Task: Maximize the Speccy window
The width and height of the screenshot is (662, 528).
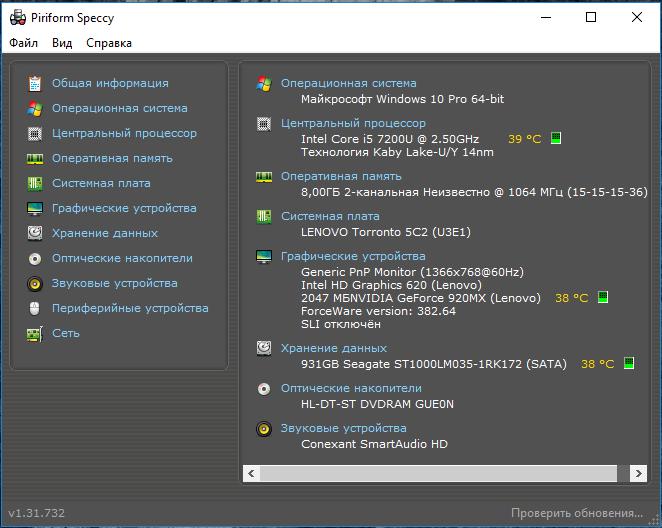Action: [x=591, y=17]
